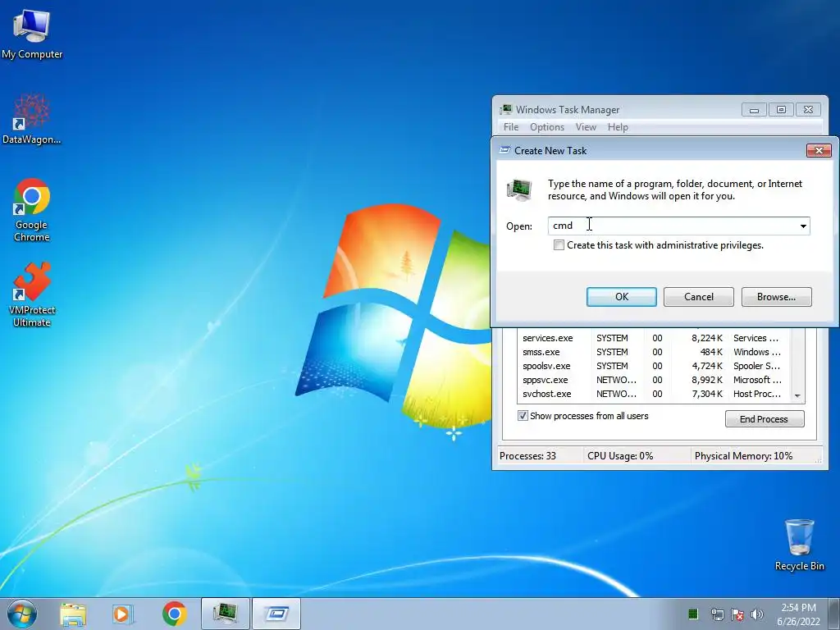Screen dimensions: 840x630
Task: Click the run-program icon inside the dialog
Action: tap(519, 189)
